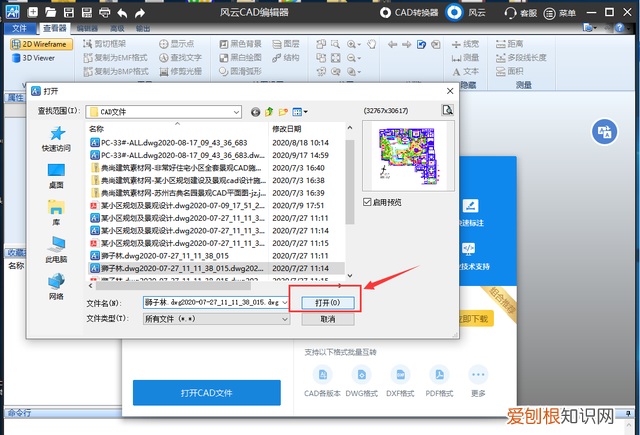
Task: Click the DWG格式 conversion icon
Action: coord(360,378)
